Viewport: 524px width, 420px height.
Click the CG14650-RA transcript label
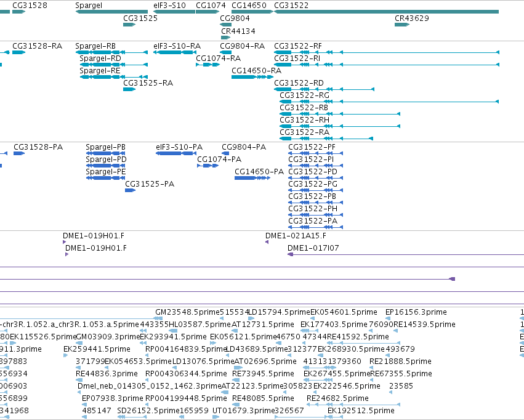tap(256, 70)
